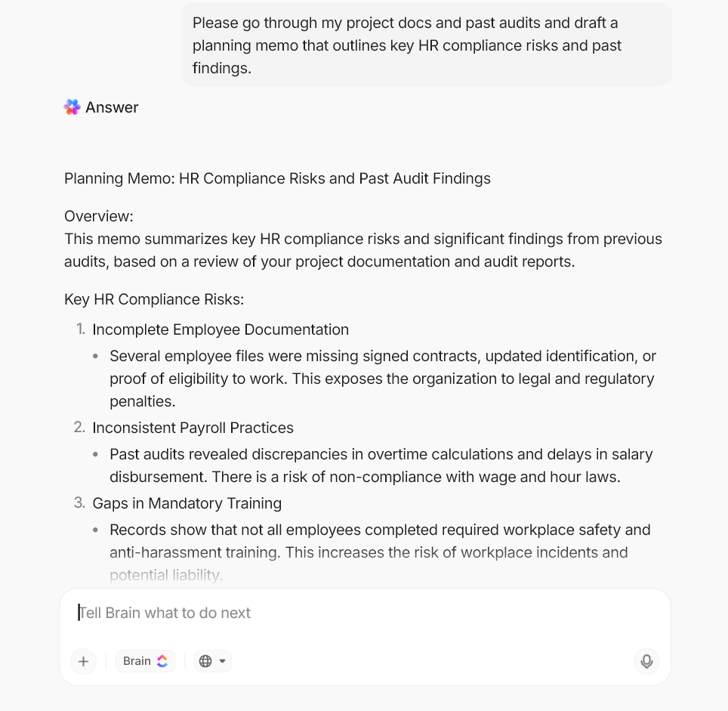Click the Inconsistent Payroll Practices entry
This screenshot has width=728, height=711.
pyautogui.click(x=193, y=428)
